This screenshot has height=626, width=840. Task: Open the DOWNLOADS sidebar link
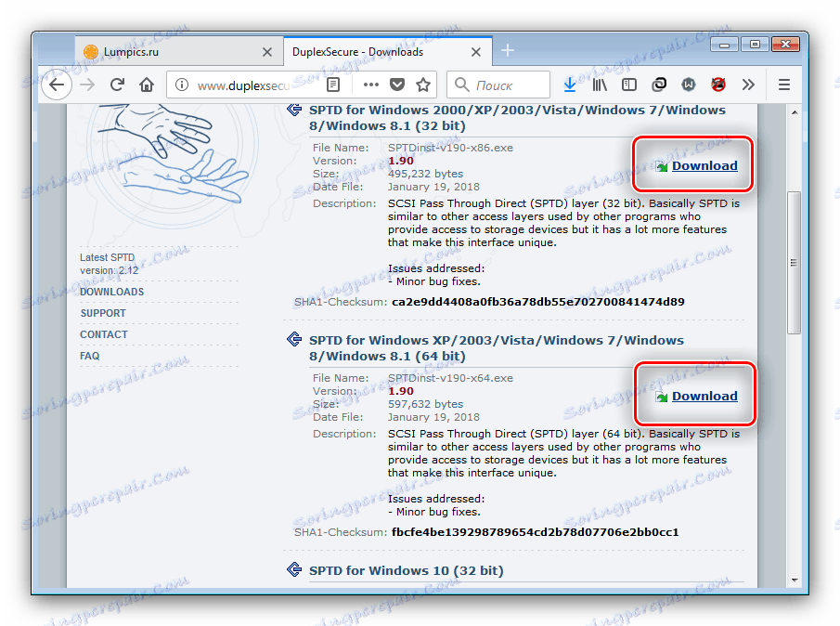[112, 292]
